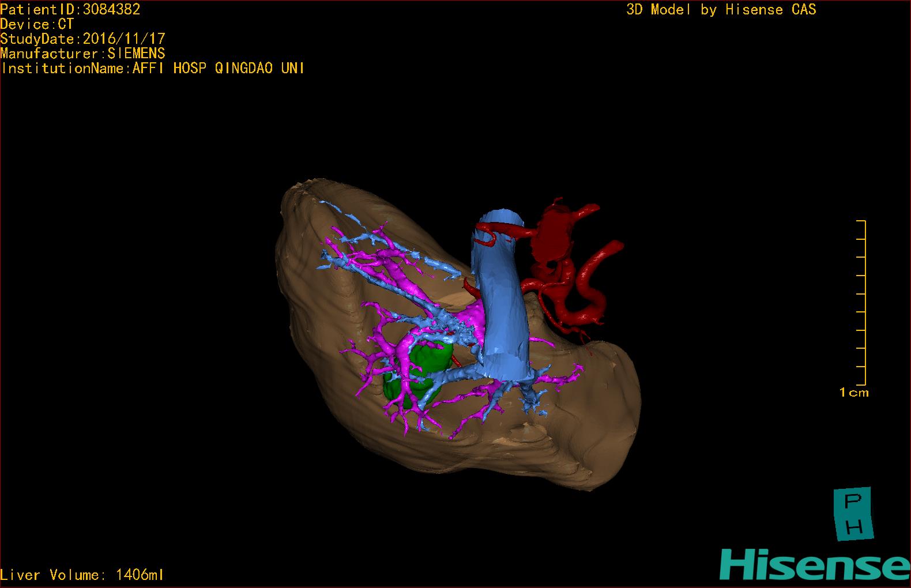Click the Device:CT overlay line
Screen dimensions: 911x588
click(x=37, y=24)
